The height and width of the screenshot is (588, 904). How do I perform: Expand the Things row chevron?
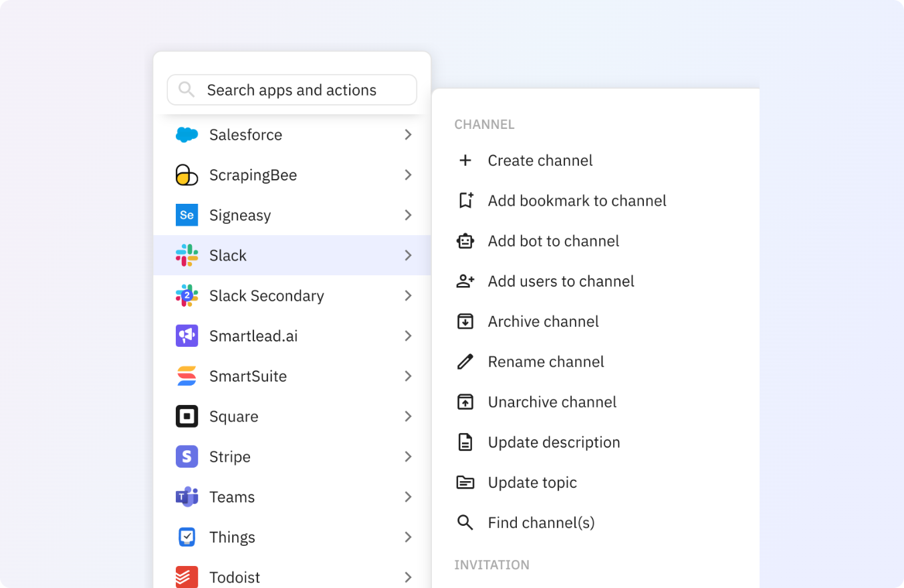point(408,537)
